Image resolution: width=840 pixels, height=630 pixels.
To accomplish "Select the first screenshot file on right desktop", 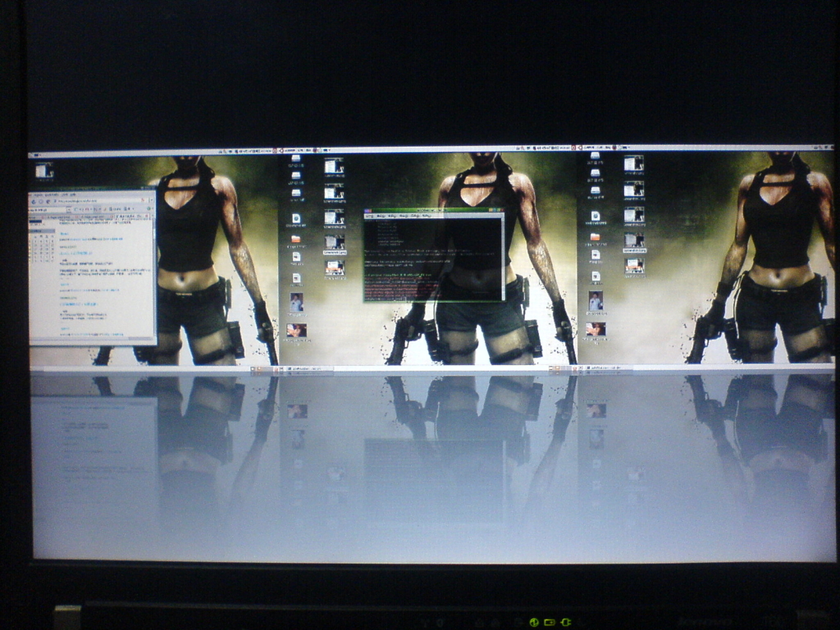I will 633,163.
